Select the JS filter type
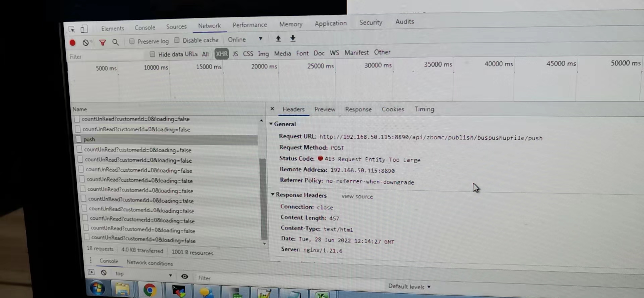Image resolution: width=644 pixels, height=298 pixels. click(235, 54)
